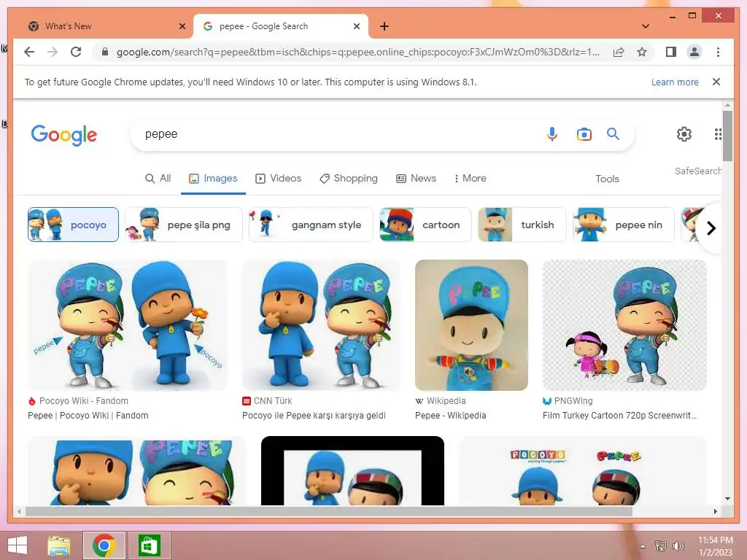Select the turkish filter chip
The width and height of the screenshot is (747, 560).
point(522,225)
